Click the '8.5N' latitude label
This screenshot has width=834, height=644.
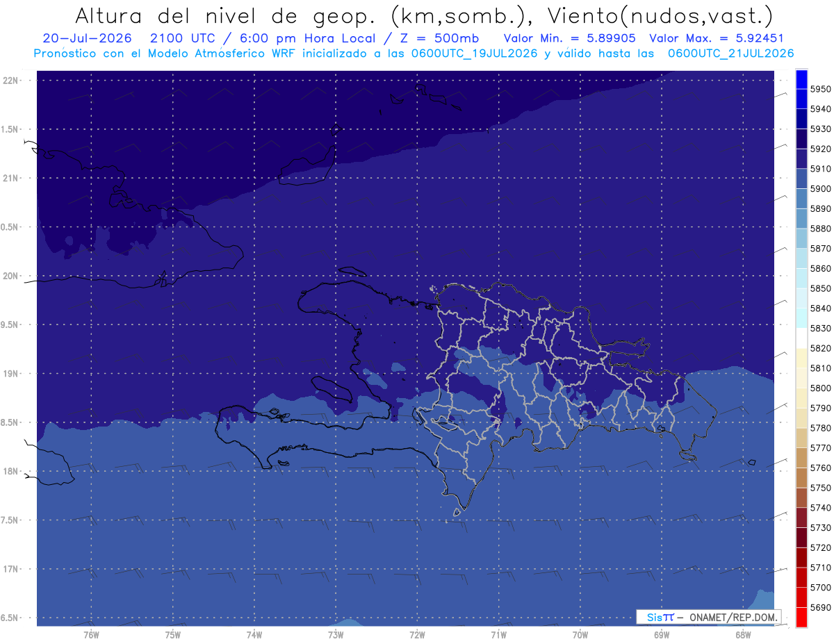point(10,422)
